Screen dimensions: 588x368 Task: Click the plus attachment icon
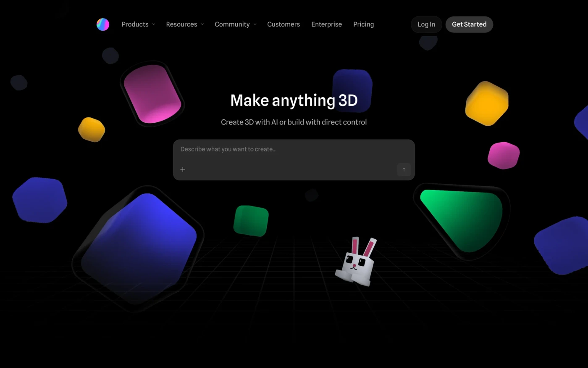pos(183,169)
